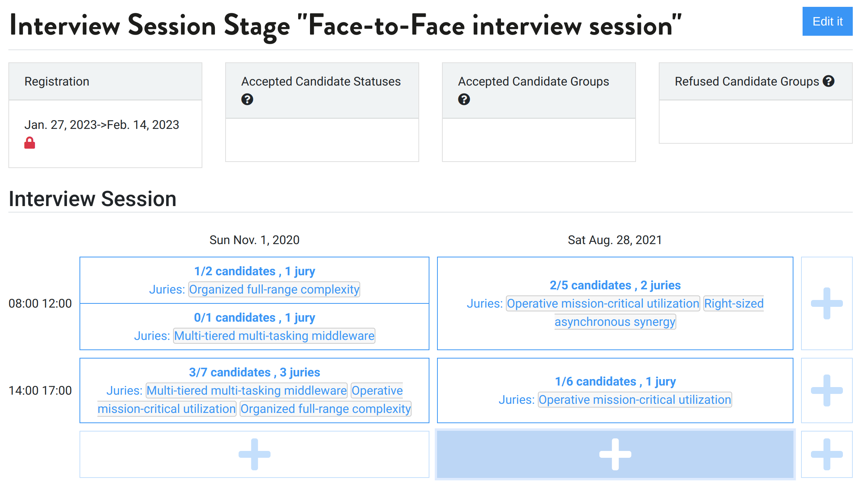The height and width of the screenshot is (492, 868).
Task: Click Organized full-range complexity jury in 3/7 session
Action: tap(325, 409)
